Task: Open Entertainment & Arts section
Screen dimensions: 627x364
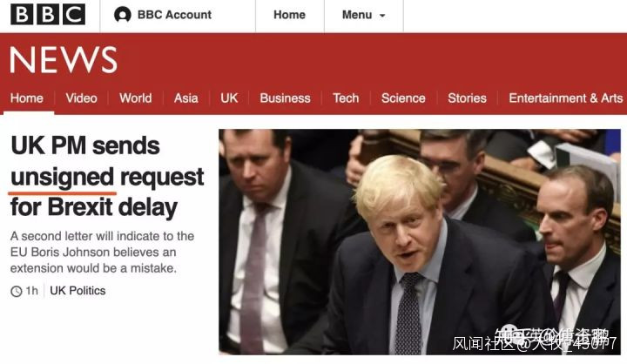Action: [566, 98]
